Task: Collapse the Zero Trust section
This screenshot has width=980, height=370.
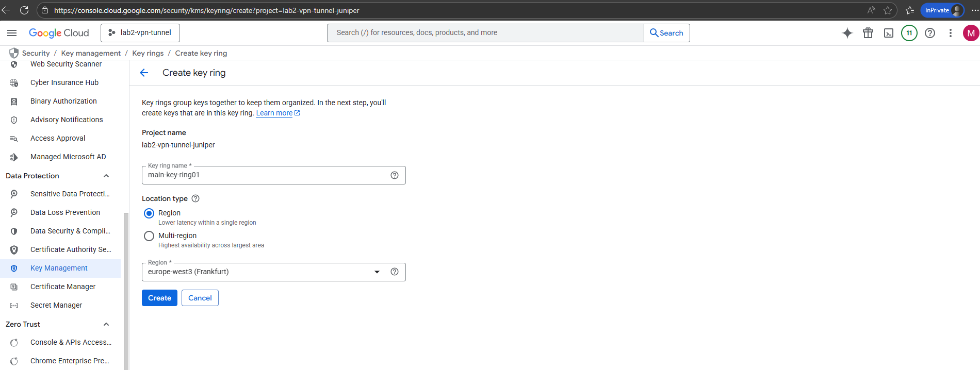Action: [106, 324]
